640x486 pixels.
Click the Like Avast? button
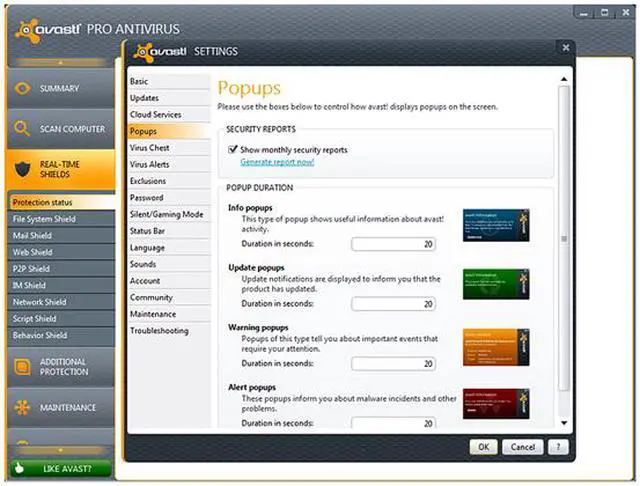[61, 468]
